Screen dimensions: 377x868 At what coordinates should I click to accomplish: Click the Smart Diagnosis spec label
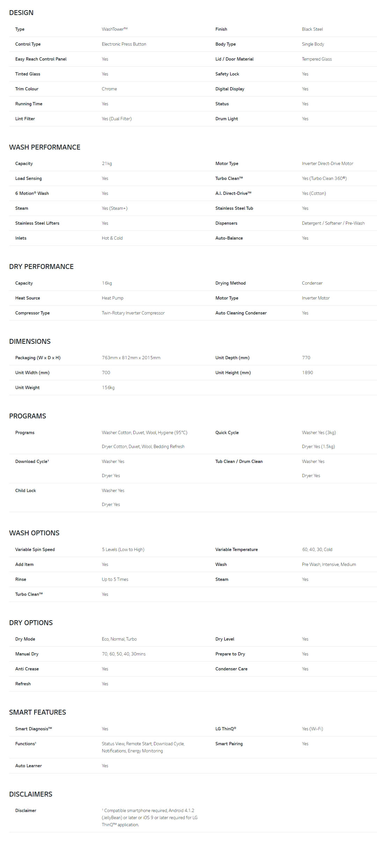click(x=34, y=729)
